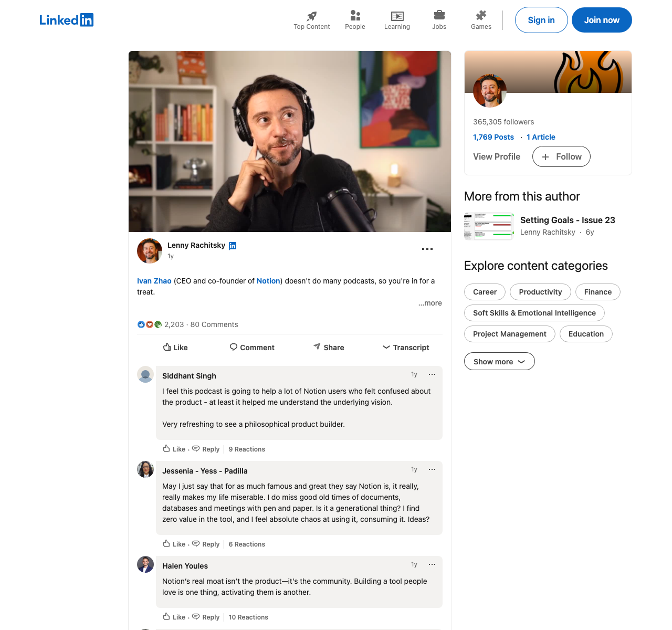Open post options three-dot menu
This screenshot has width=672, height=630.
click(427, 249)
